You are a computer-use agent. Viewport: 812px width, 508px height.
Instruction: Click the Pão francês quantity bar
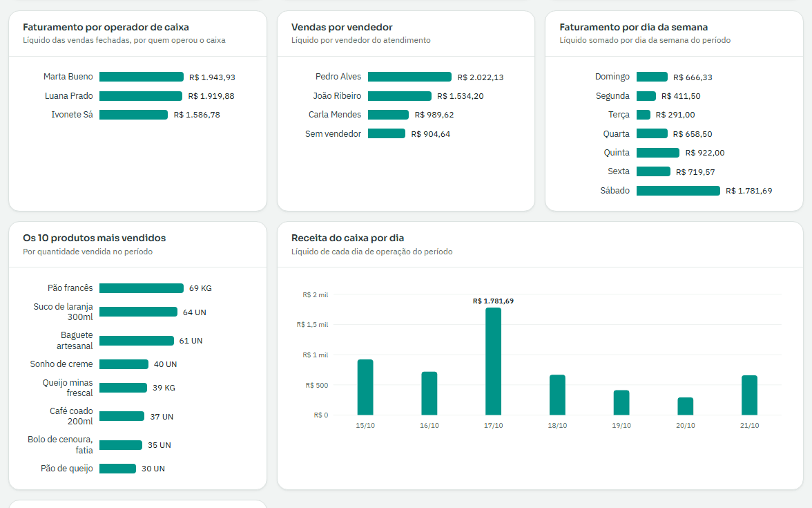(142, 288)
